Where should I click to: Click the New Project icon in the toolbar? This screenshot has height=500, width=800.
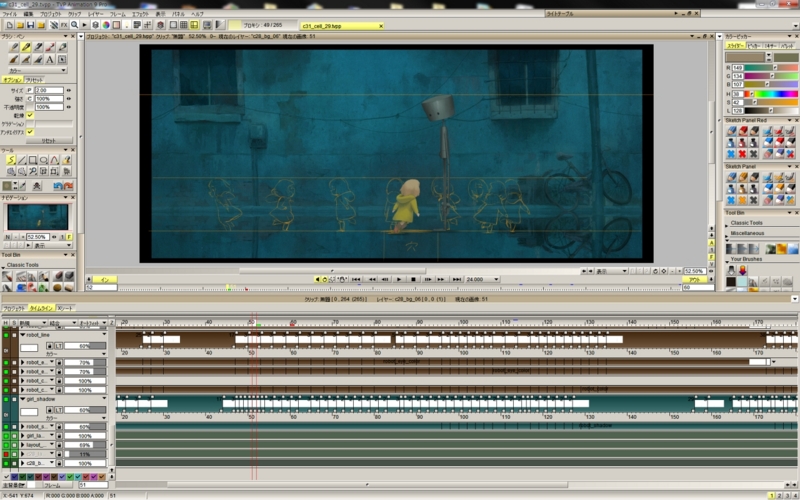9,25
